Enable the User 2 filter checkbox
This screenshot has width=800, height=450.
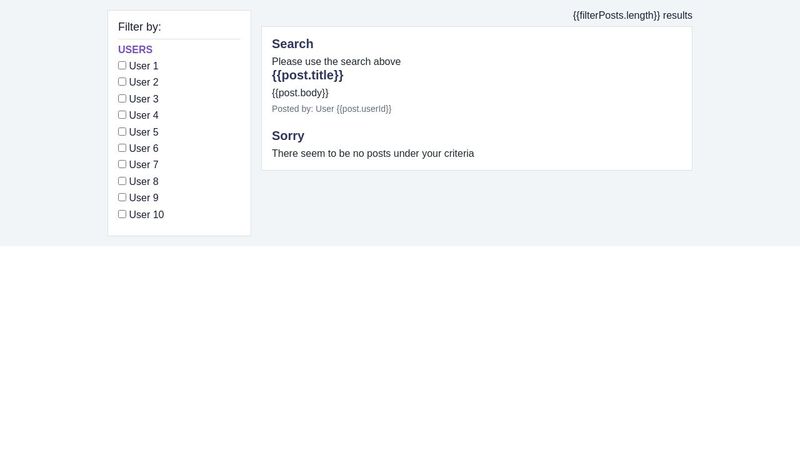pyautogui.click(x=122, y=82)
